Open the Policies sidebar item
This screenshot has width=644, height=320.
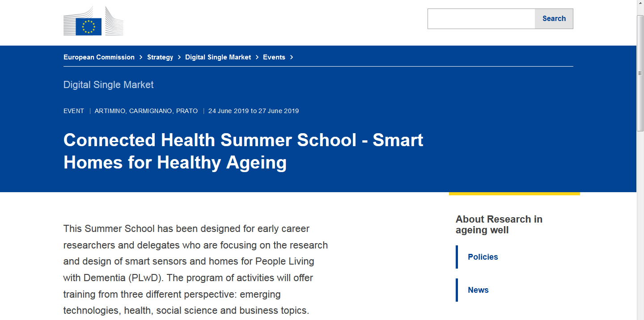(483, 257)
